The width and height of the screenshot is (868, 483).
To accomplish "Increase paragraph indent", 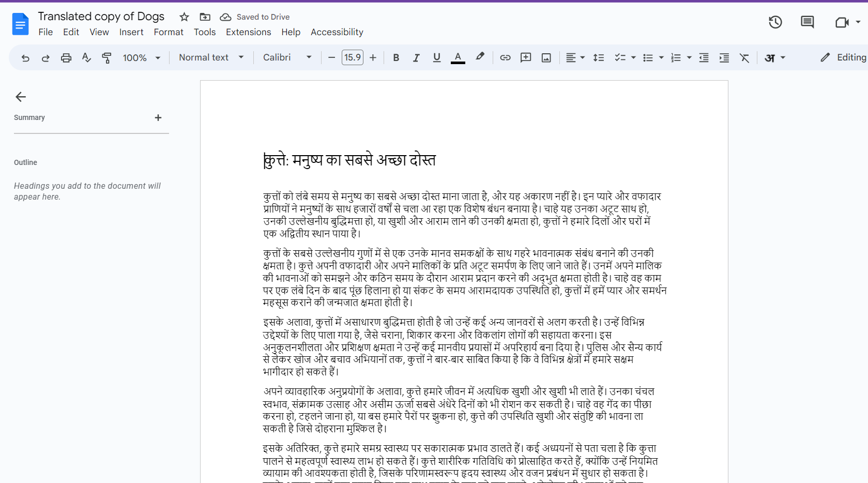I will (724, 57).
